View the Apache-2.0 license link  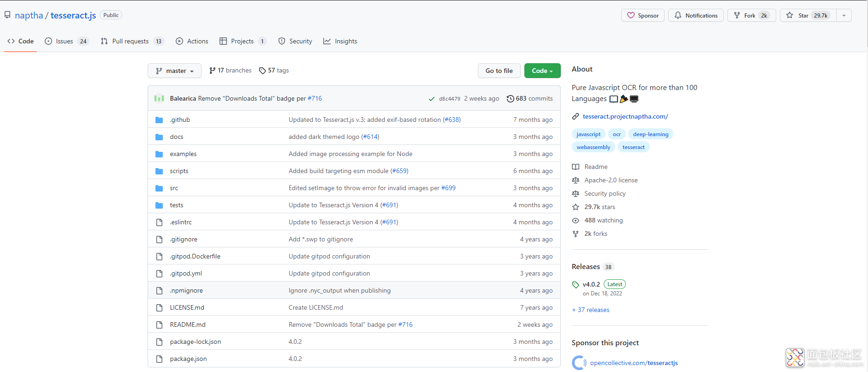605,180
